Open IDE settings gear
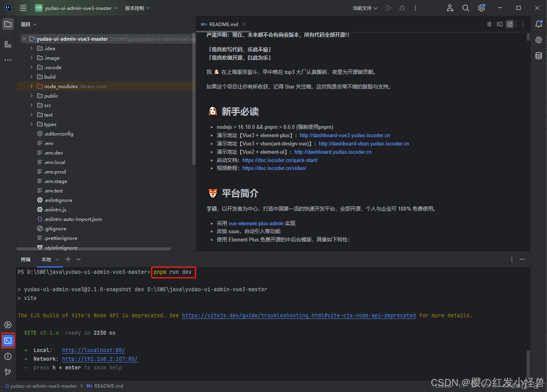This screenshot has width=547, height=392. [481, 8]
